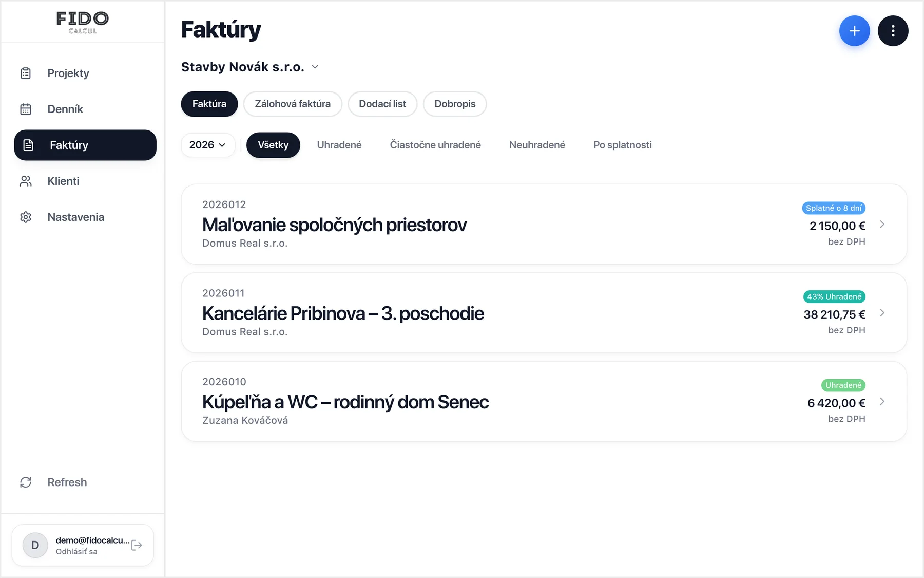Show Po splatnosti invoices tab
This screenshot has height=578, width=924.
(x=623, y=145)
